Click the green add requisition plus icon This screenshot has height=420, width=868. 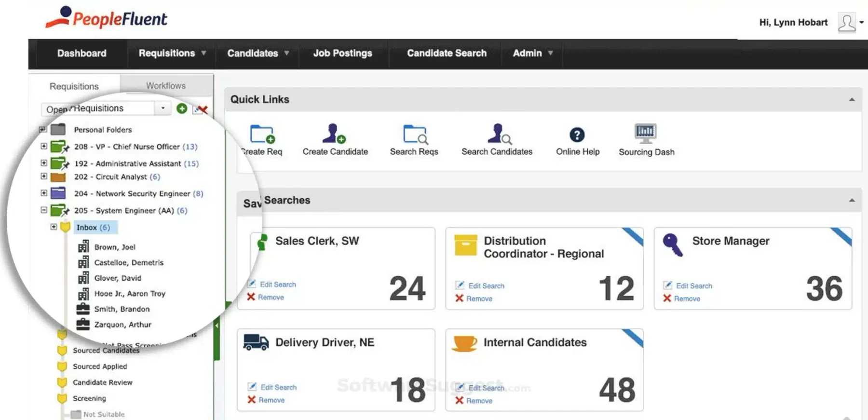click(182, 108)
